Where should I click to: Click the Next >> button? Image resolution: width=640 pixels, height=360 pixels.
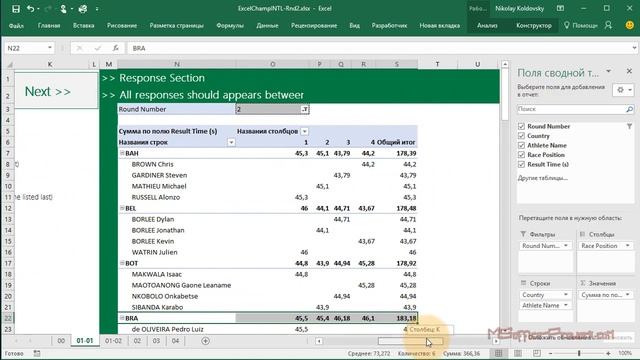(x=48, y=91)
